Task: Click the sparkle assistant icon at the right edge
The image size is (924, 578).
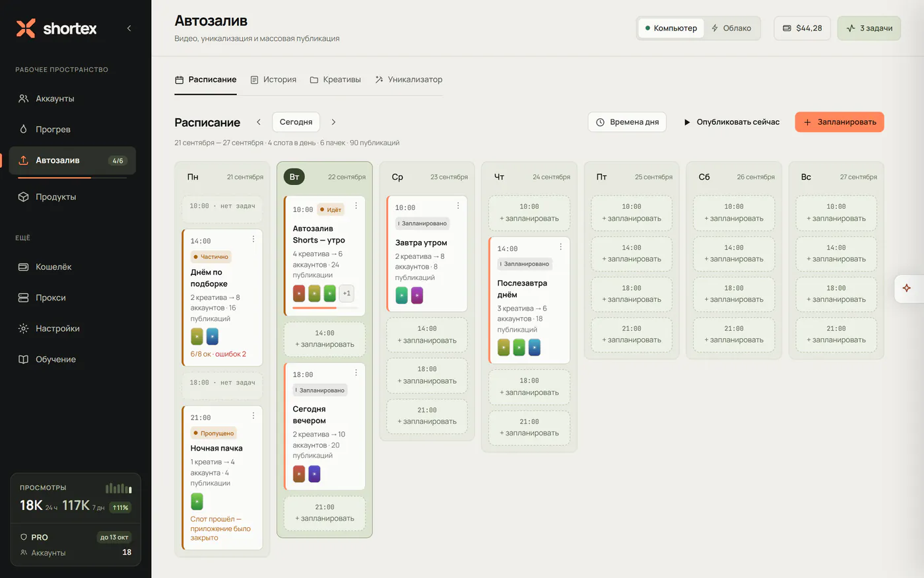Action: pyautogui.click(x=907, y=288)
